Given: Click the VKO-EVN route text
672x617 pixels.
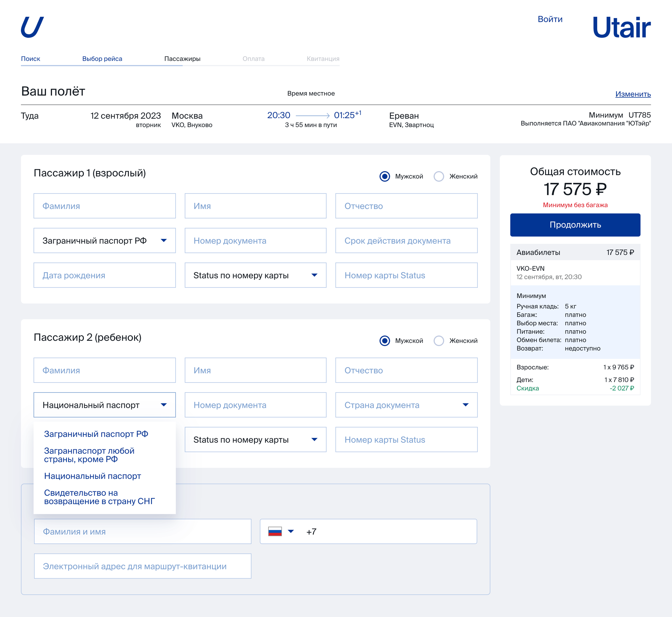Looking at the screenshot, I should click(531, 269).
